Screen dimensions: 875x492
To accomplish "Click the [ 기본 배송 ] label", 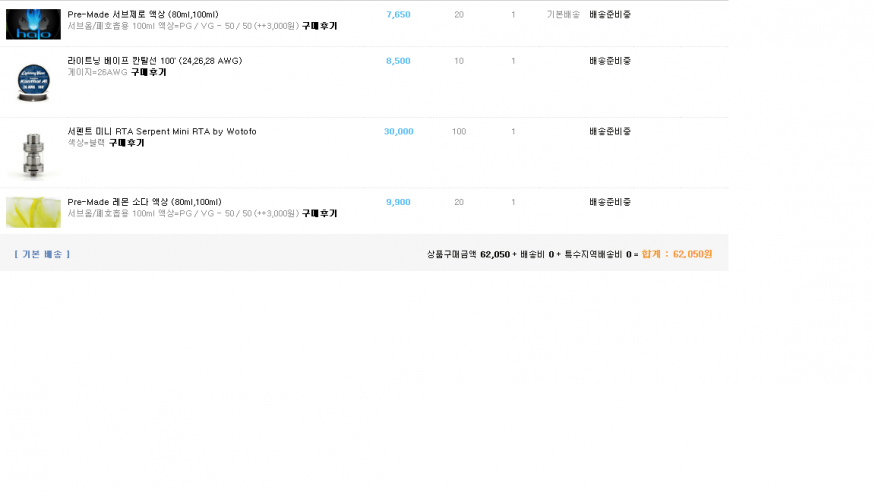I will coord(42,254).
